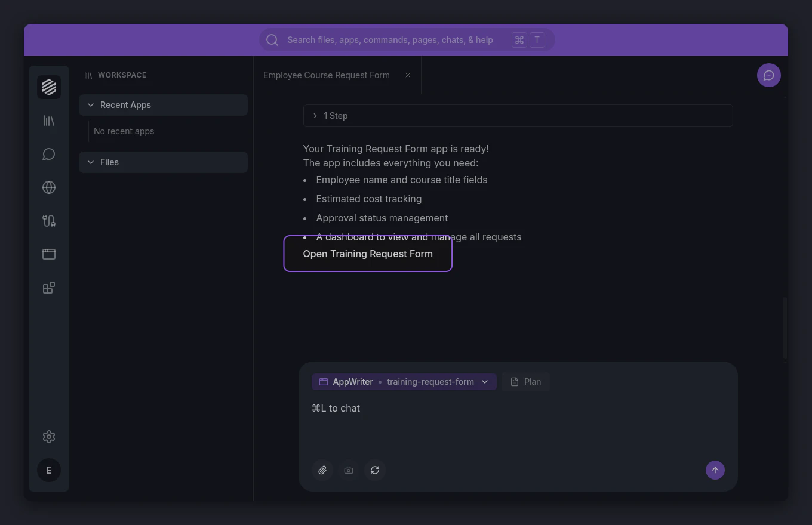Screen dimensions: 812x525
Task: Open the user avatar labeled E
Action: (49, 470)
